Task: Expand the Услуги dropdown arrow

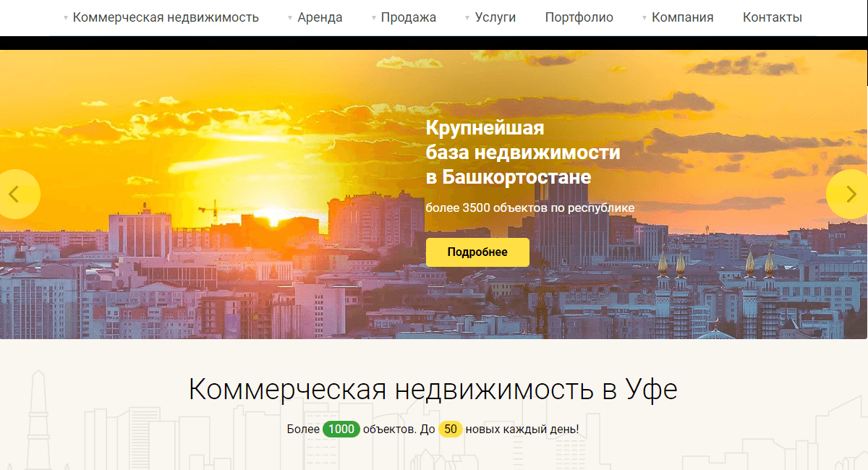Action: [467, 17]
